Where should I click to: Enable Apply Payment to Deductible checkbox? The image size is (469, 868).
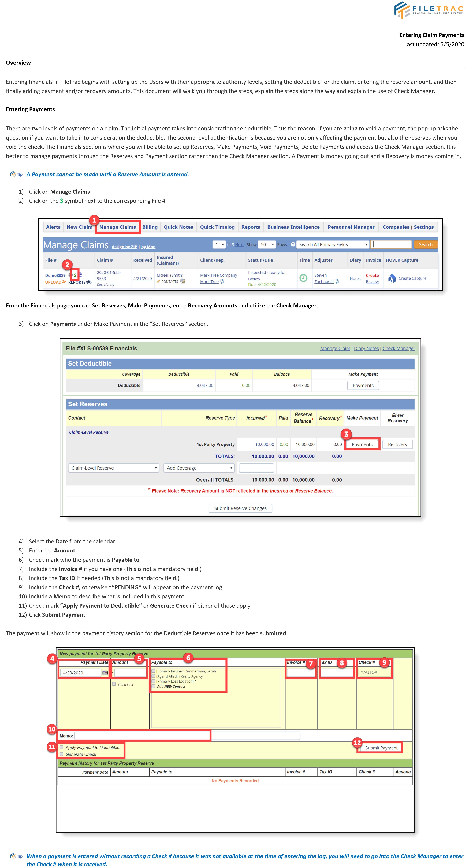[62, 747]
